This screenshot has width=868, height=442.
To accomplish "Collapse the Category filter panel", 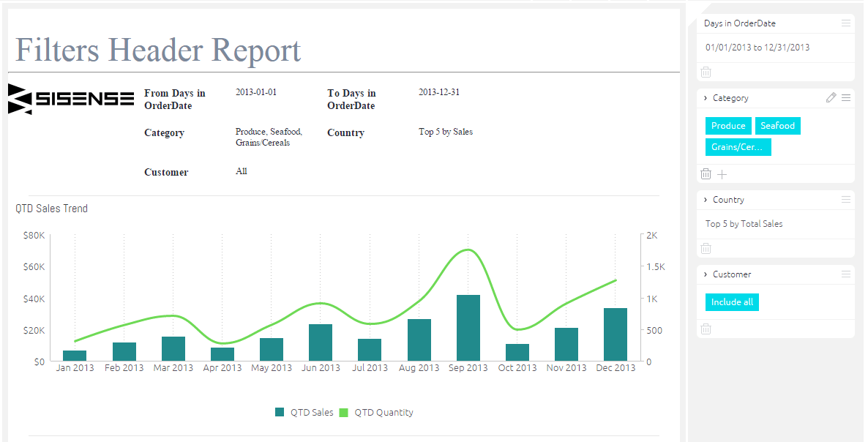I will coord(706,98).
